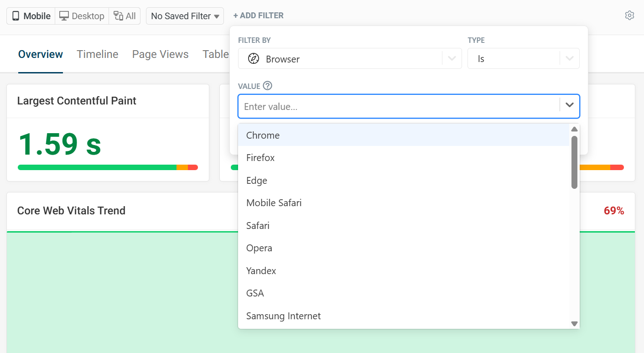
Task: Click the + ADD FILTER button
Action: tap(258, 15)
